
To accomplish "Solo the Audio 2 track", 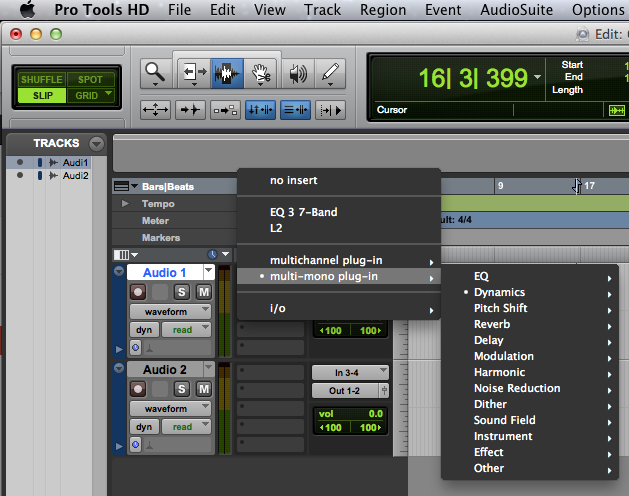I will pos(181,389).
